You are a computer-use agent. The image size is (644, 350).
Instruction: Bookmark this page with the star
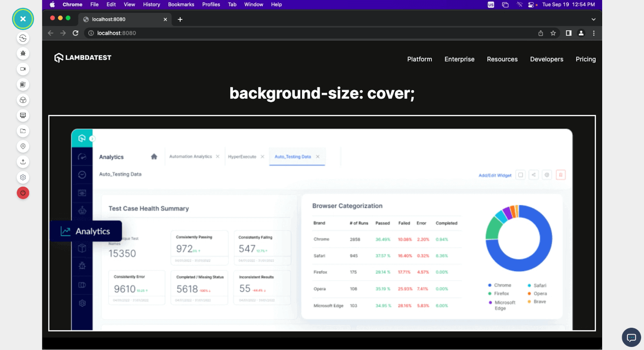point(553,33)
